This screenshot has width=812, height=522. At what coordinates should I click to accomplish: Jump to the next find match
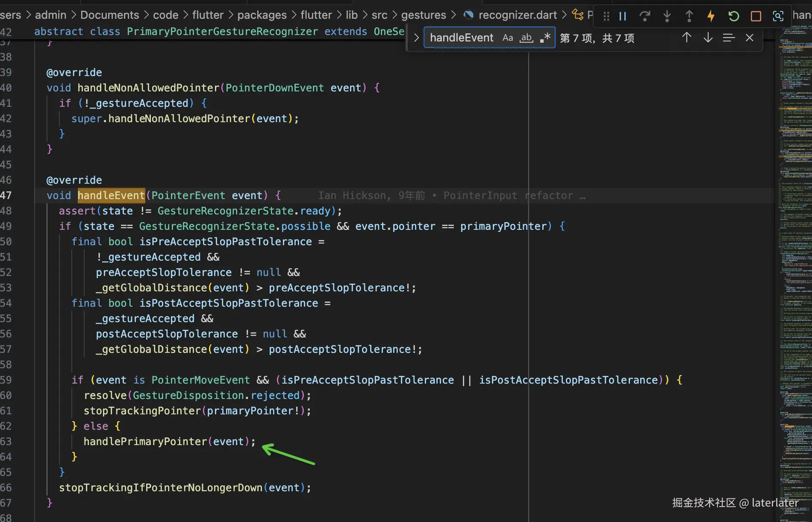(x=708, y=38)
